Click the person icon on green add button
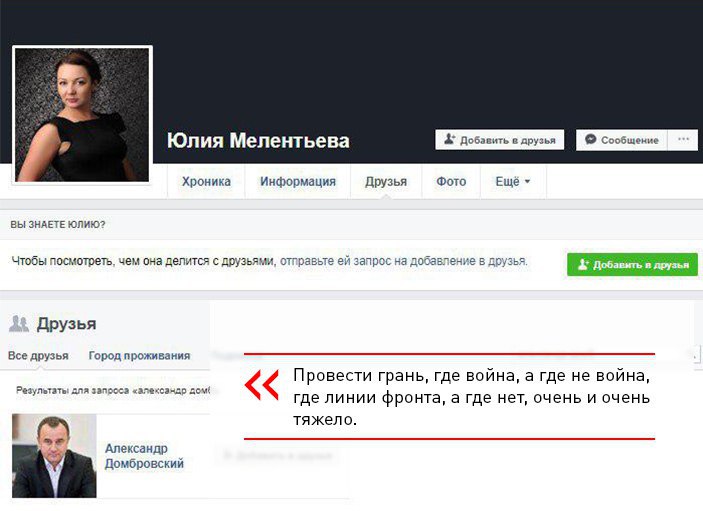The image size is (703, 511). [x=583, y=264]
